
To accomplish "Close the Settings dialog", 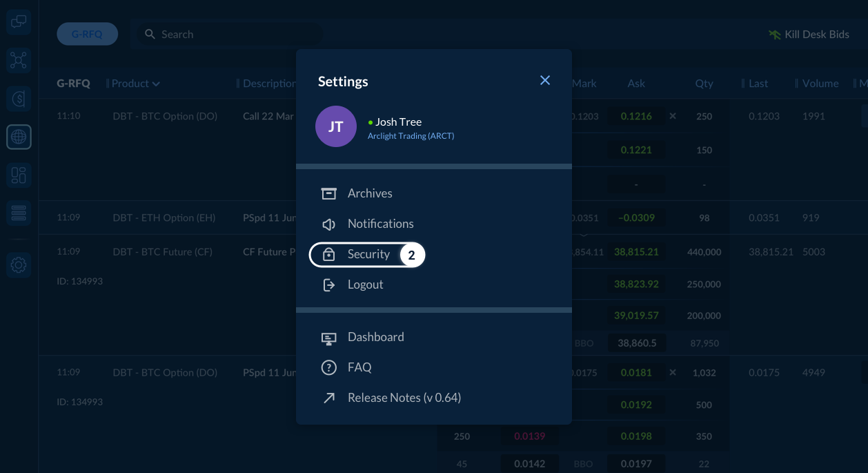I will [x=545, y=81].
